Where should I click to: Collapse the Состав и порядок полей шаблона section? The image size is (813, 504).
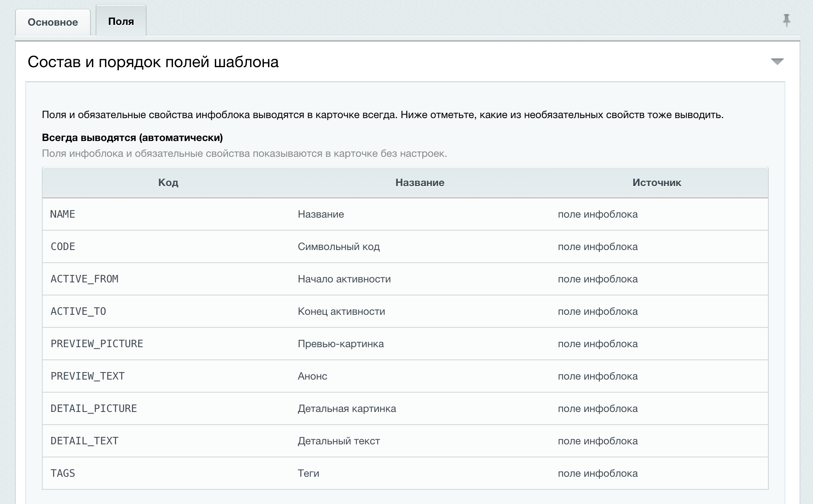[777, 62]
